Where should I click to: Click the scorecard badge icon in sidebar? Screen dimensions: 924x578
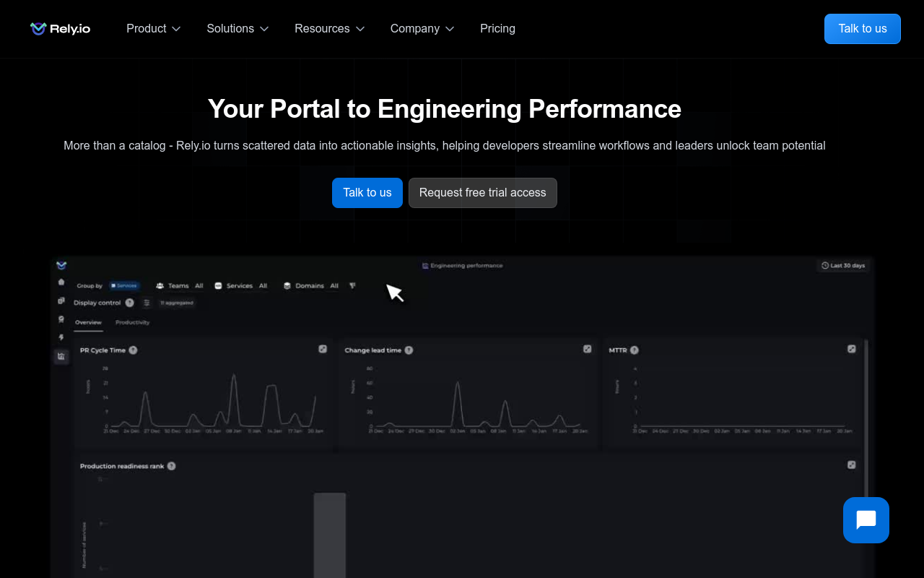pos(61,319)
